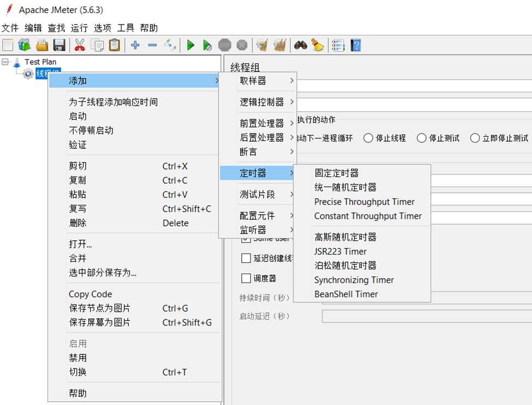Select the 立即停止测试 radio button
532x405 pixels.
(x=475, y=138)
